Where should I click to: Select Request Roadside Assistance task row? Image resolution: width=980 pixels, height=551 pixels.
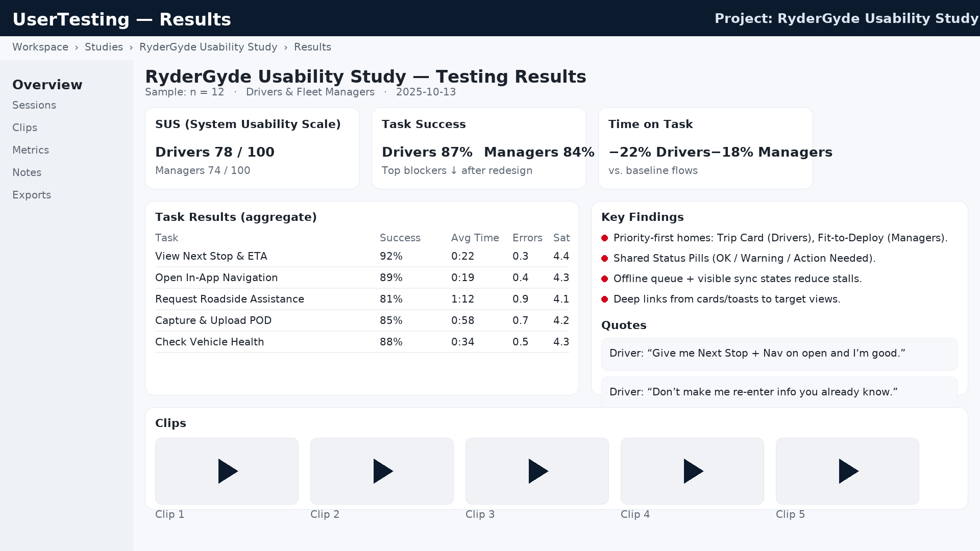[x=230, y=299]
